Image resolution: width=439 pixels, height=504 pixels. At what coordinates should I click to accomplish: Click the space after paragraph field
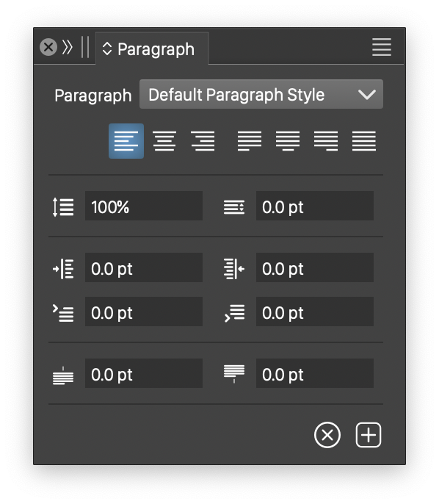pyautogui.click(x=315, y=373)
